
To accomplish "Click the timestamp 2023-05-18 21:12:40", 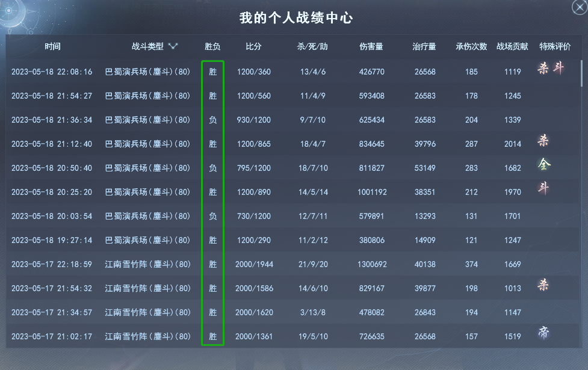I will pyautogui.click(x=52, y=144).
